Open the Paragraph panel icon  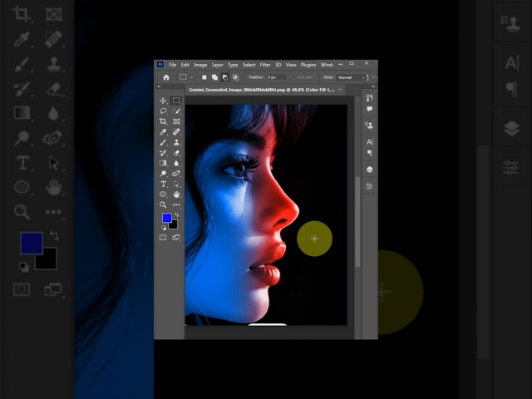point(370,153)
